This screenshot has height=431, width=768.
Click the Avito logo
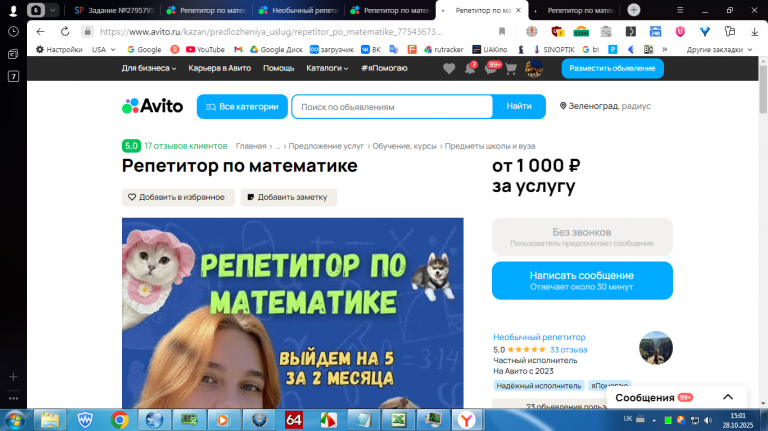pyautogui.click(x=152, y=106)
